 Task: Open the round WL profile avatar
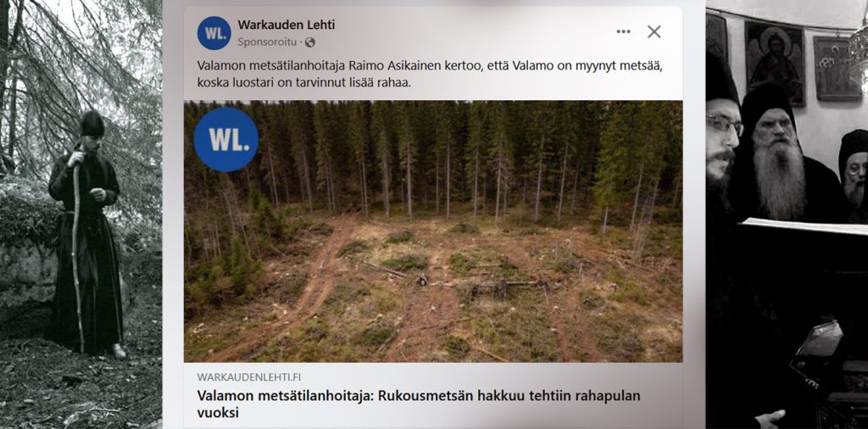[214, 33]
